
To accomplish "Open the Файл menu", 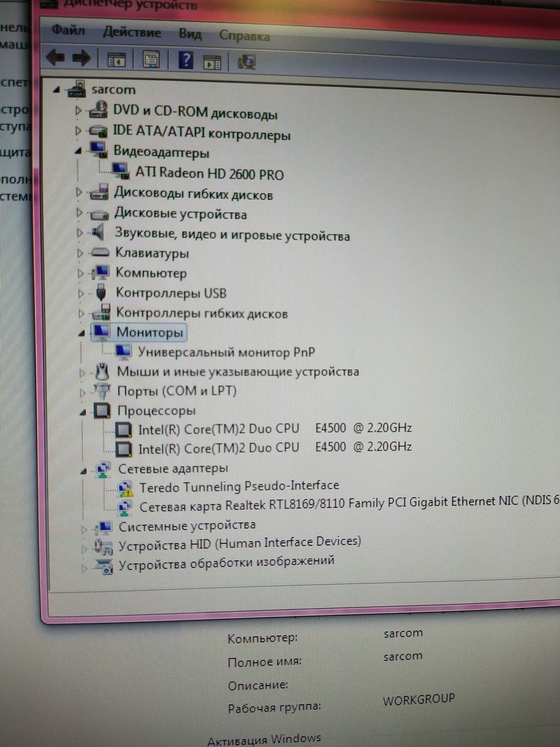I will 68,30.
